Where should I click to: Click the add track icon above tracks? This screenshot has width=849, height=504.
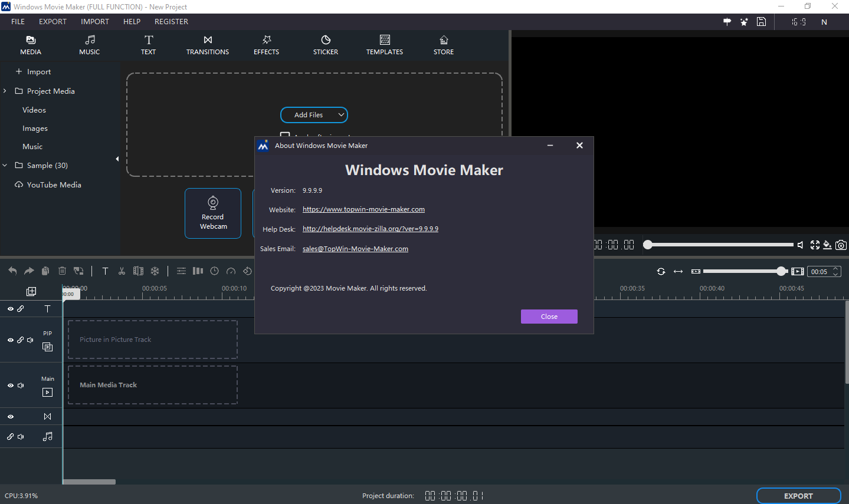point(31,291)
